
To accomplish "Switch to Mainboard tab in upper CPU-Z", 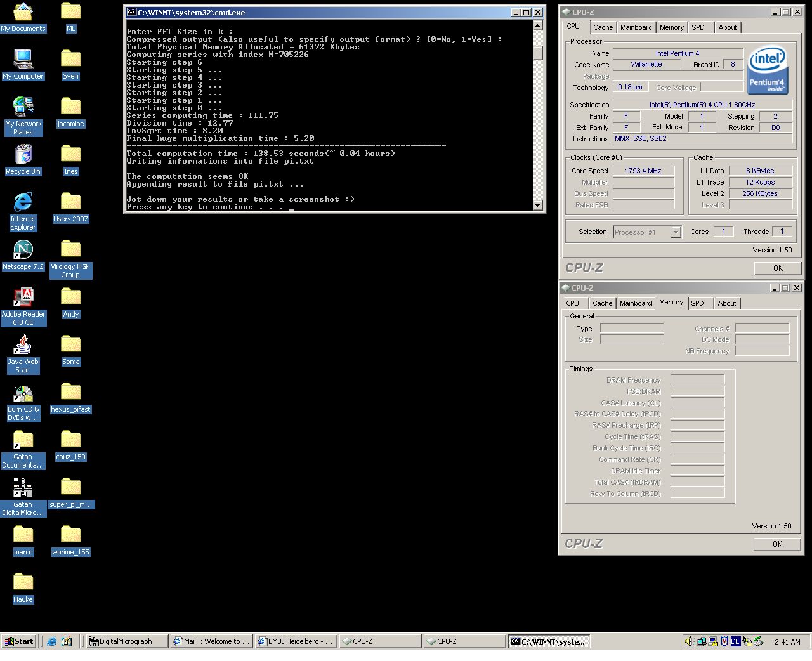I will (636, 27).
